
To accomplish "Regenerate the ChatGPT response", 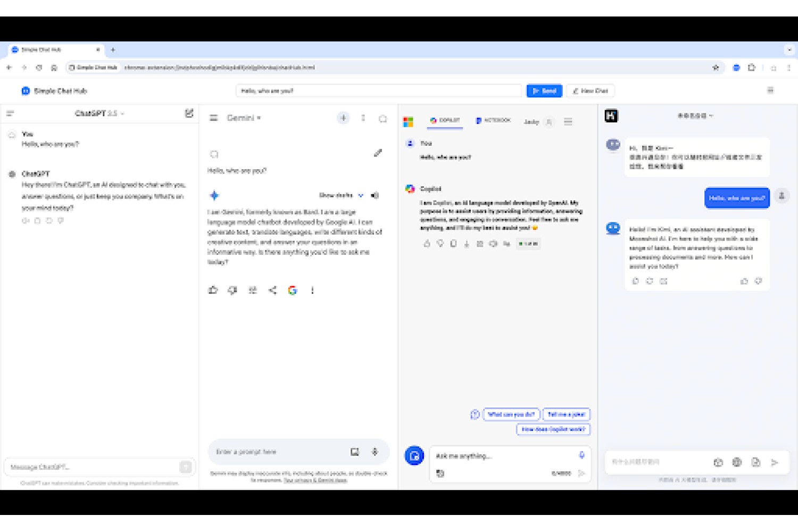I will [49, 221].
